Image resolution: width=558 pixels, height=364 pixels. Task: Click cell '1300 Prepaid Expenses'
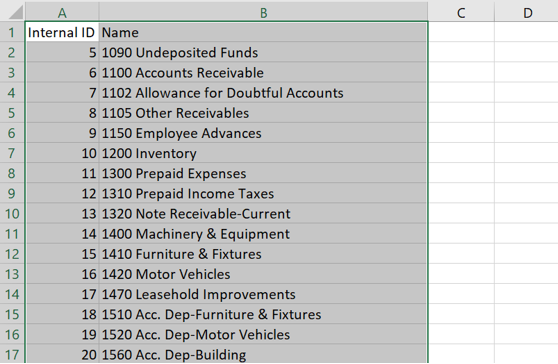point(263,173)
